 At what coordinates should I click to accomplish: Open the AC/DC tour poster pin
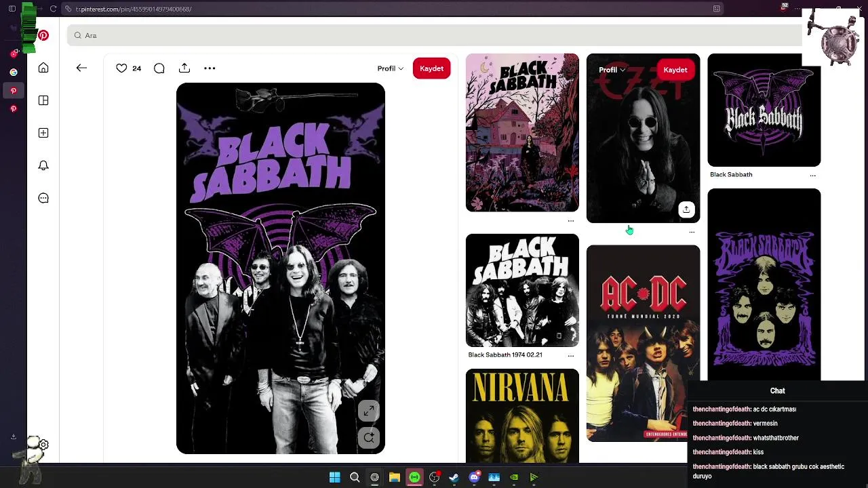pyautogui.click(x=643, y=343)
